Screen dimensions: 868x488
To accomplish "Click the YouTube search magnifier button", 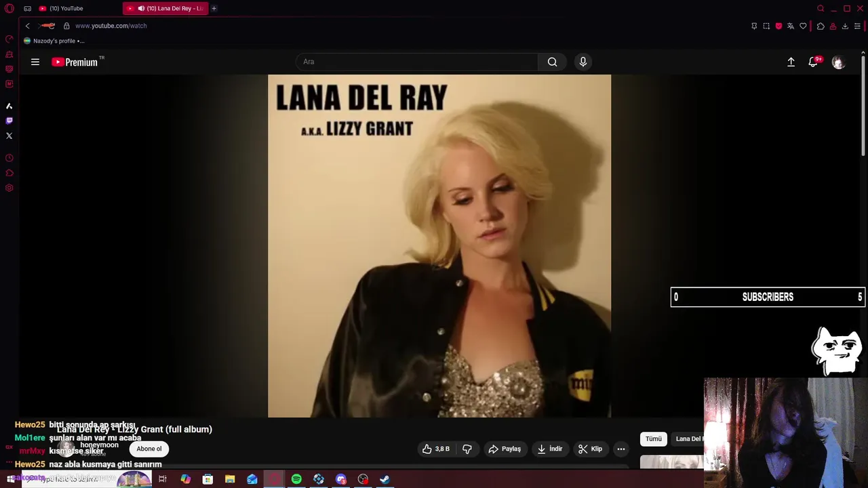I will (553, 62).
